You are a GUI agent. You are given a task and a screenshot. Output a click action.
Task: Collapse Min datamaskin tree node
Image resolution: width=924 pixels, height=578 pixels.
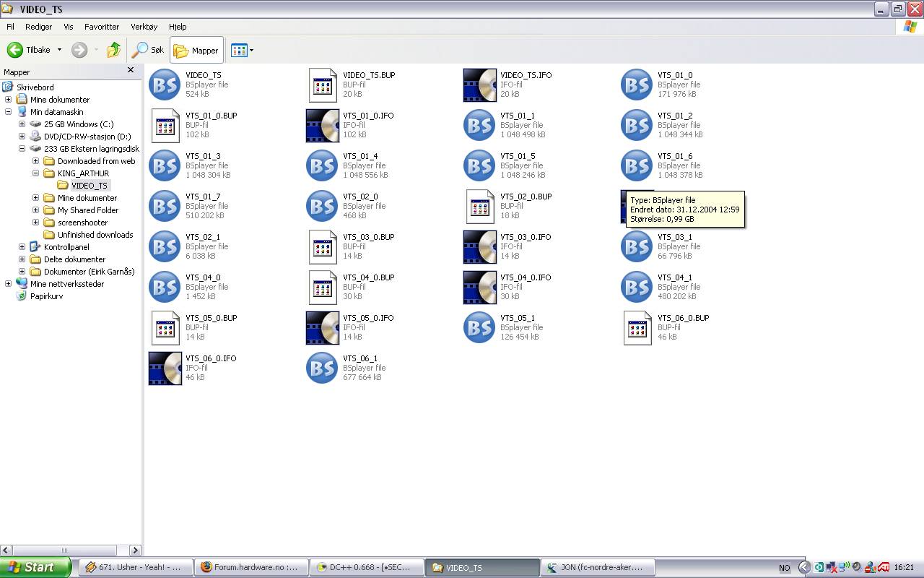(x=8, y=112)
